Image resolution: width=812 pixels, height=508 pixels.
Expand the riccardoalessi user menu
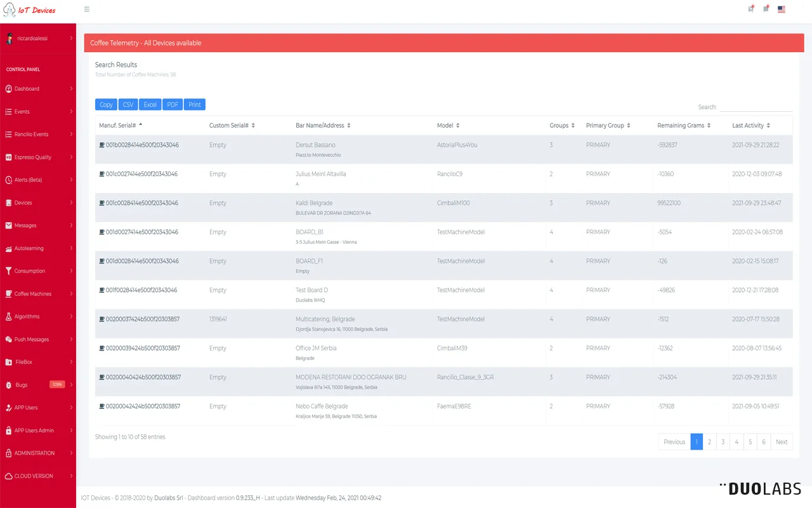point(70,39)
